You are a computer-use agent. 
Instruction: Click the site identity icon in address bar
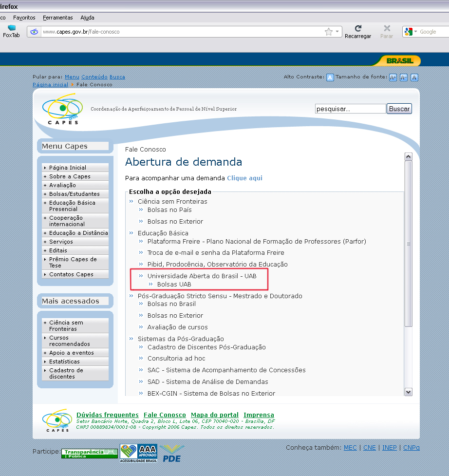34,32
